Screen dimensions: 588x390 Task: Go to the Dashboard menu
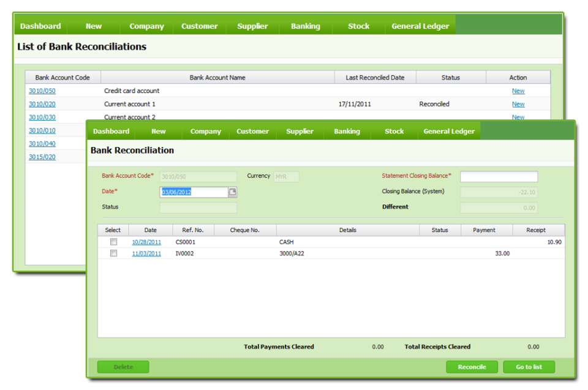pos(111,131)
